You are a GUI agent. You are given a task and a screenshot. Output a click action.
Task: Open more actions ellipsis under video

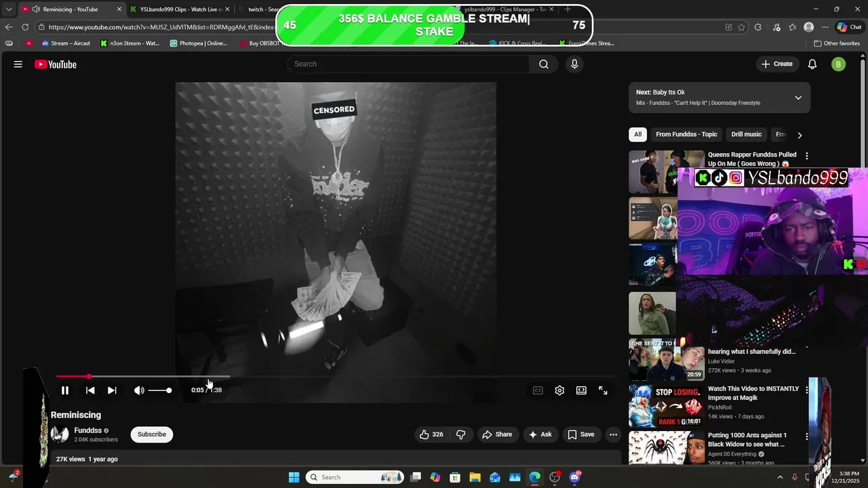[x=613, y=434]
